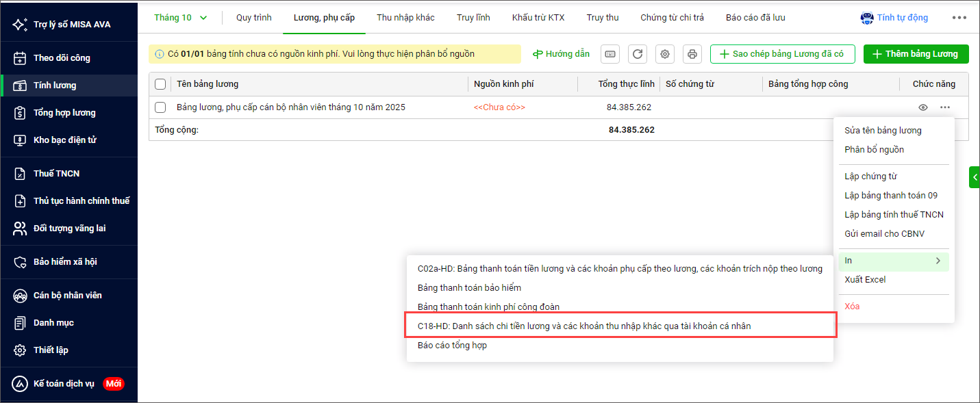
Task: Switch to the Thu nhập khác tab
Action: [x=405, y=18]
